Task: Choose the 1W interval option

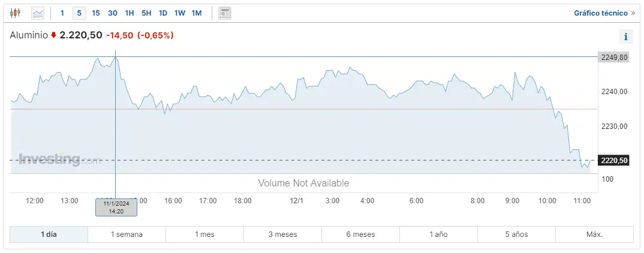Action: point(180,13)
